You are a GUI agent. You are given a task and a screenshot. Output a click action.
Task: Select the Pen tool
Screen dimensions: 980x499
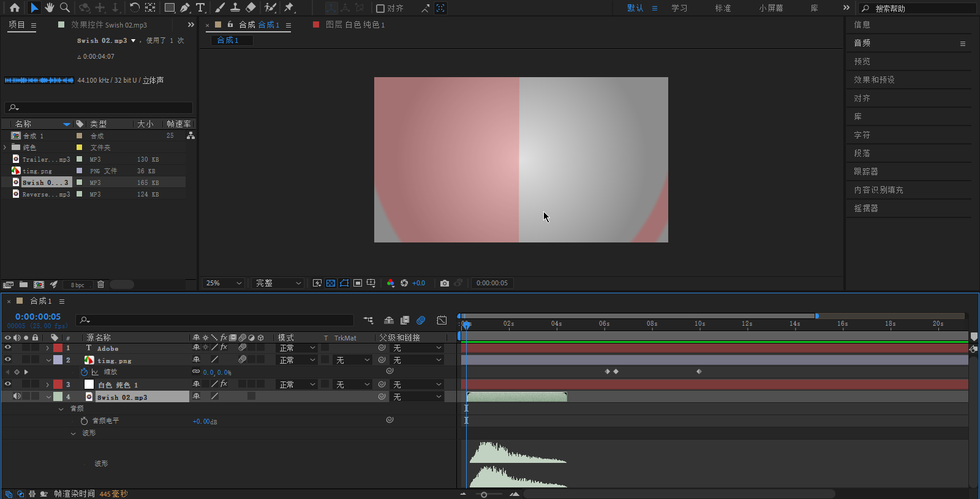[x=185, y=8]
